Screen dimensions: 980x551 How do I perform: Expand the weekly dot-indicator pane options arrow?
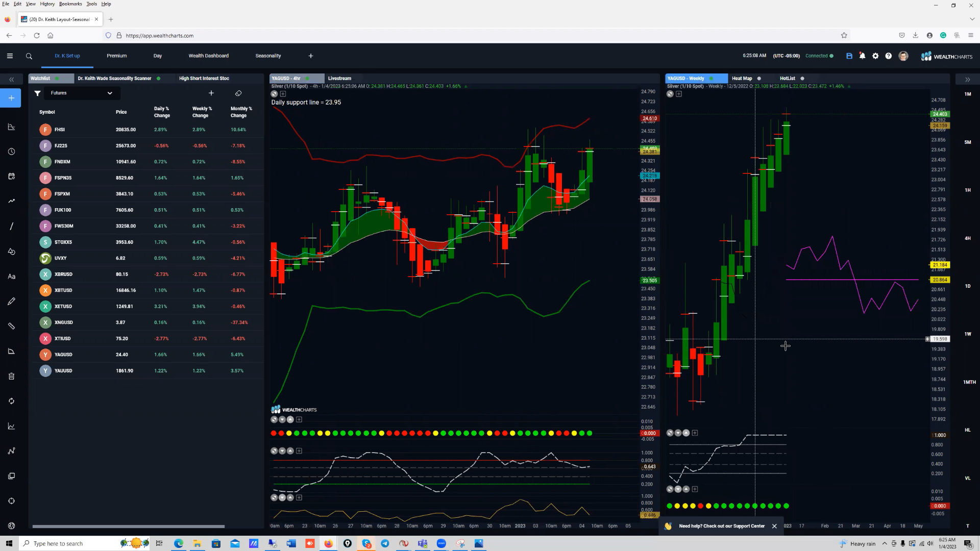[x=678, y=489]
